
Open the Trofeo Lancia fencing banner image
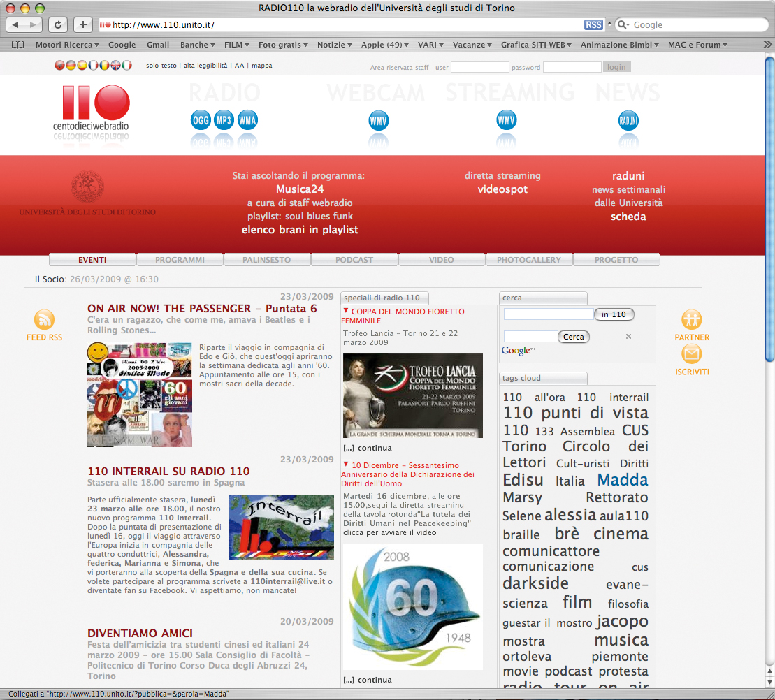413,395
